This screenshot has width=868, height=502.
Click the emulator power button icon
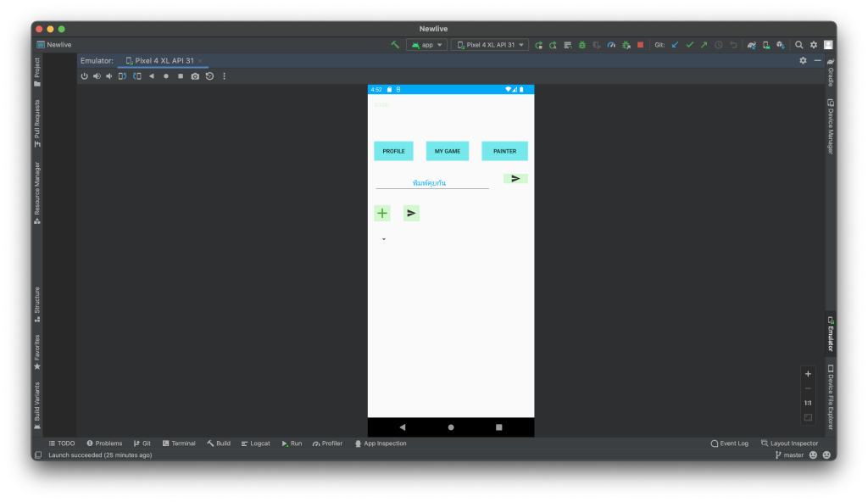coord(84,76)
